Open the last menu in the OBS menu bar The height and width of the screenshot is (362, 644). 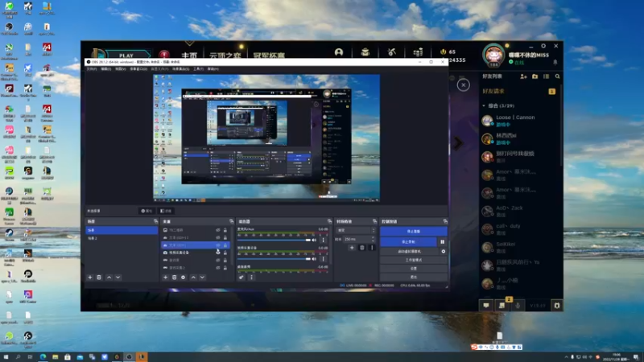coord(213,69)
